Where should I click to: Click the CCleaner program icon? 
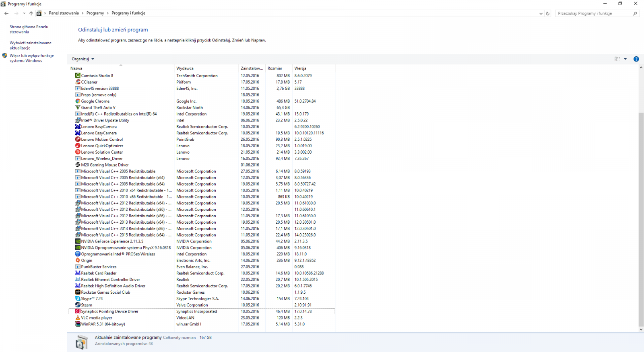[78, 82]
